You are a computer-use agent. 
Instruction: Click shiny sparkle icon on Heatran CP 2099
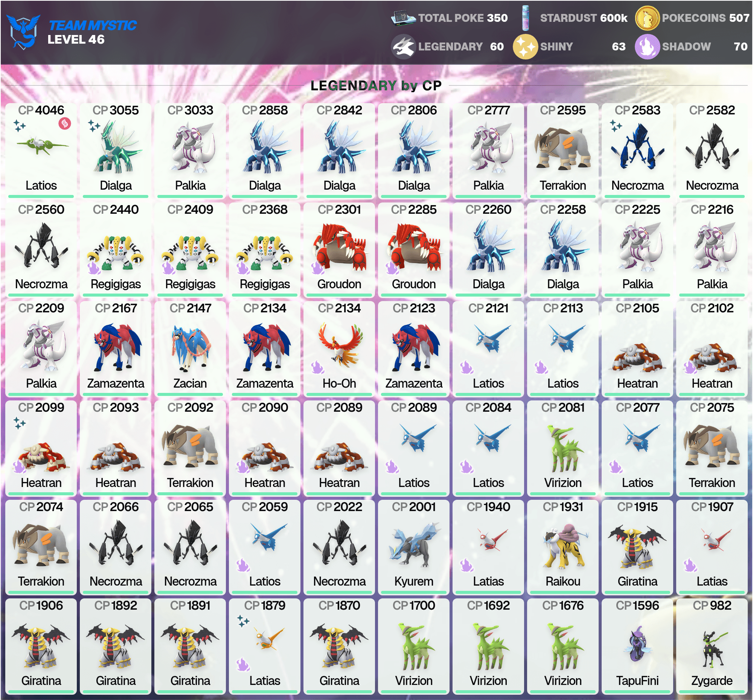pyautogui.click(x=19, y=423)
